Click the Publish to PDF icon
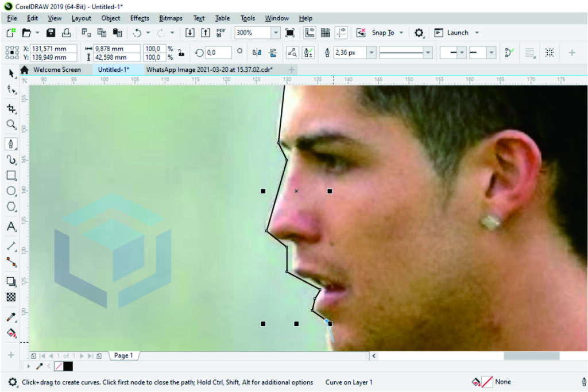Screen dimensions: 588x392 point(221,33)
